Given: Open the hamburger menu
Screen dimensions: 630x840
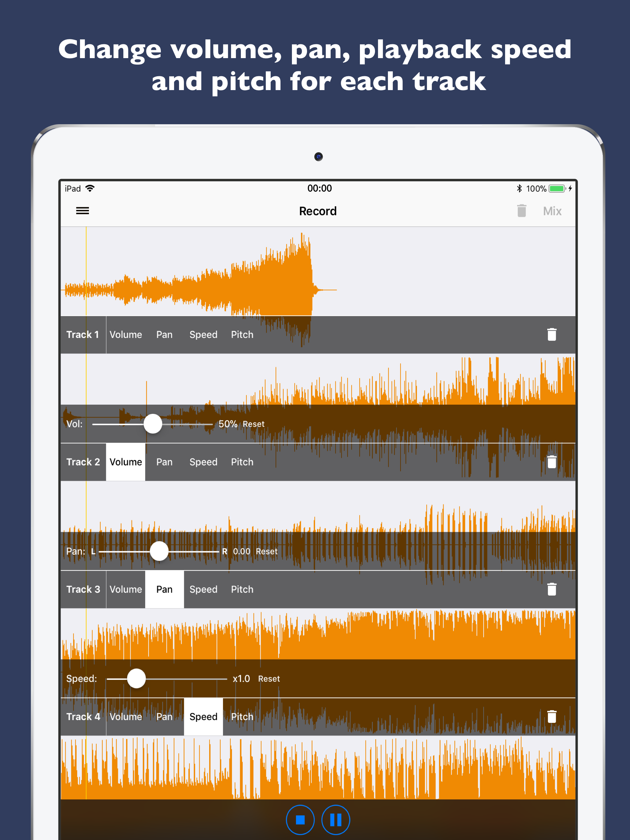Looking at the screenshot, I should [82, 211].
